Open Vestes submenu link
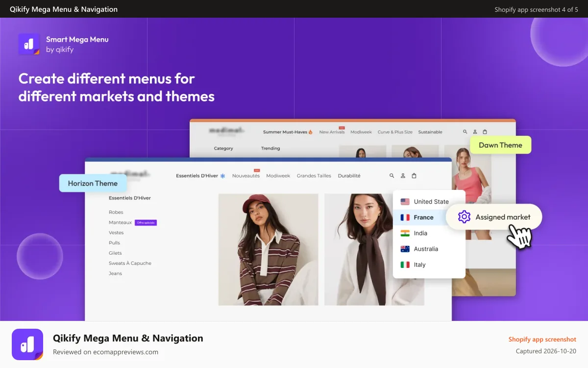 pyautogui.click(x=116, y=233)
